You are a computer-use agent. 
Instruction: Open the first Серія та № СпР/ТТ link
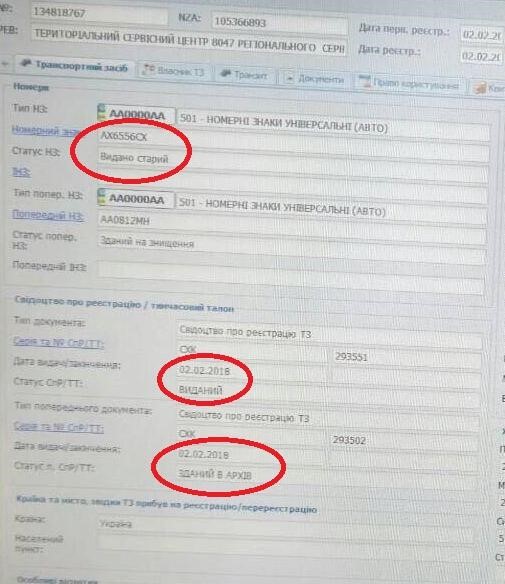pos(58,342)
